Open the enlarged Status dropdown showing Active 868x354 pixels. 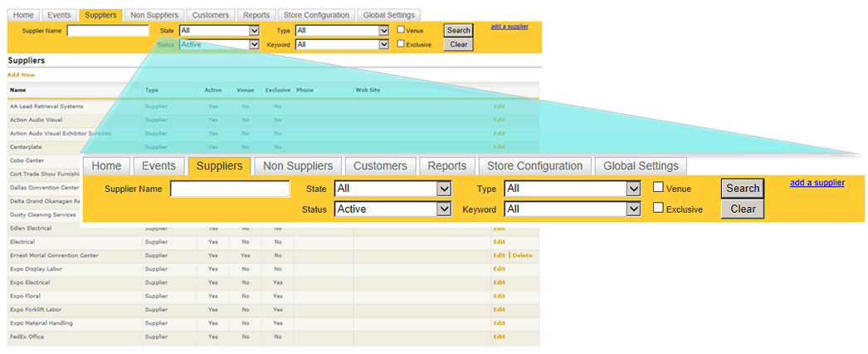pos(392,209)
